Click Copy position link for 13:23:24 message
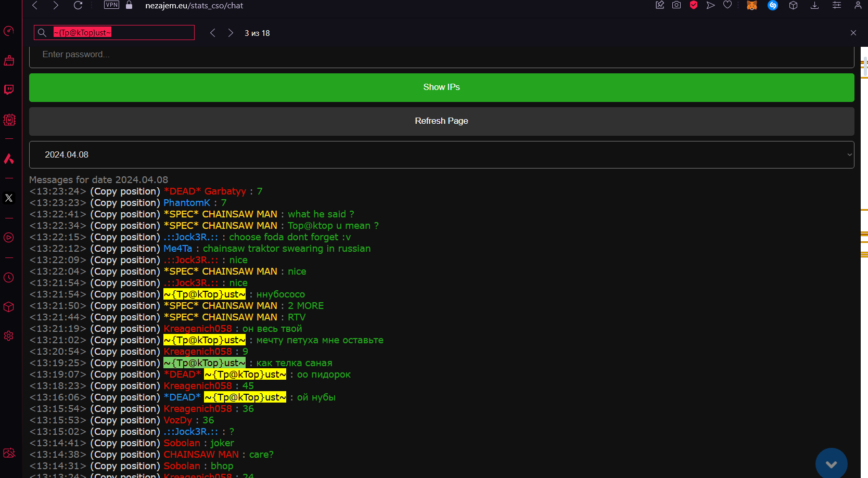This screenshot has height=478, width=868. point(125,191)
